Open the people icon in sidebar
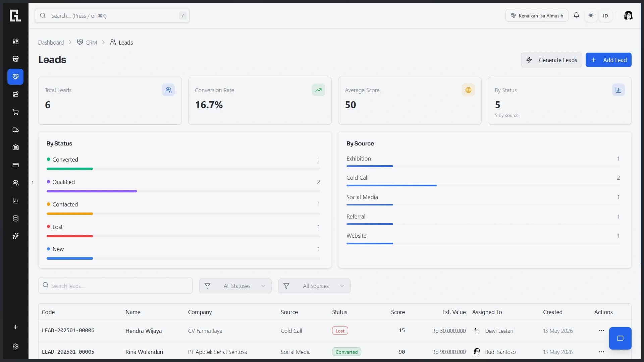The width and height of the screenshot is (644, 362). pyautogui.click(x=15, y=183)
